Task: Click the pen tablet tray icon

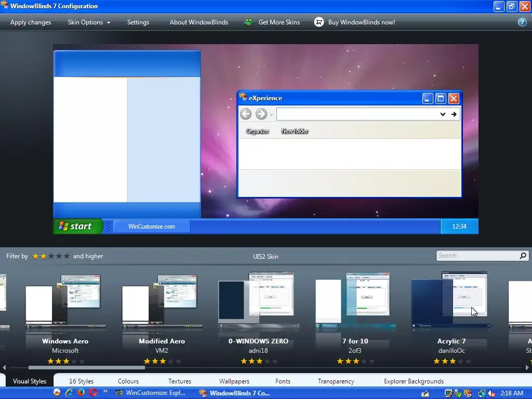Action: point(425,393)
